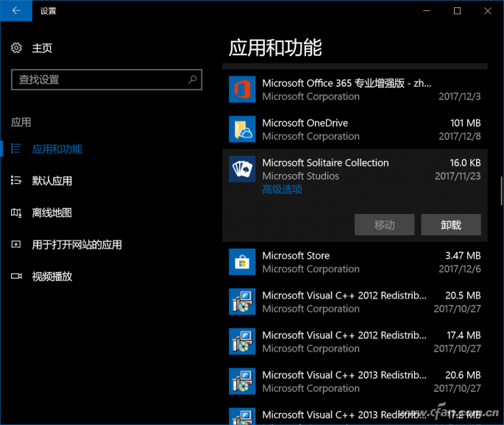Select Visual C++ 2012 Redistrib 17.4 MB entry
This screenshot has width=504, height=425.
click(355, 341)
